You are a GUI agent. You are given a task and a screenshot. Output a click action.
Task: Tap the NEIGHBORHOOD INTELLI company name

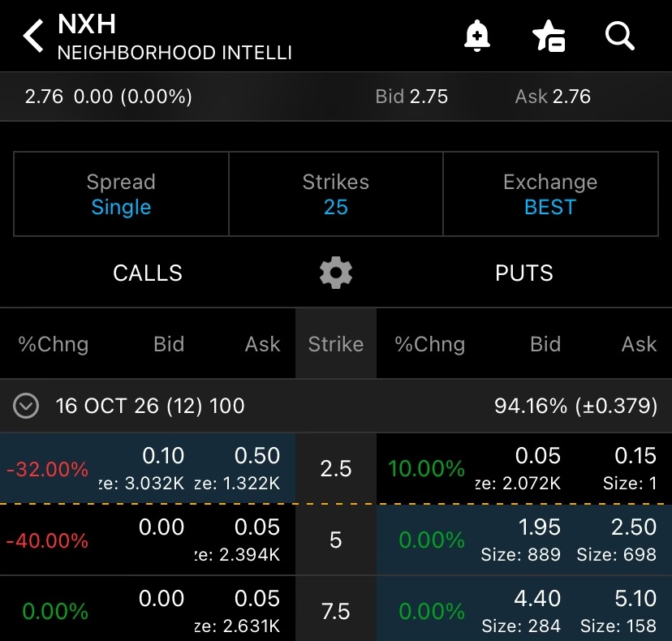tap(174, 53)
